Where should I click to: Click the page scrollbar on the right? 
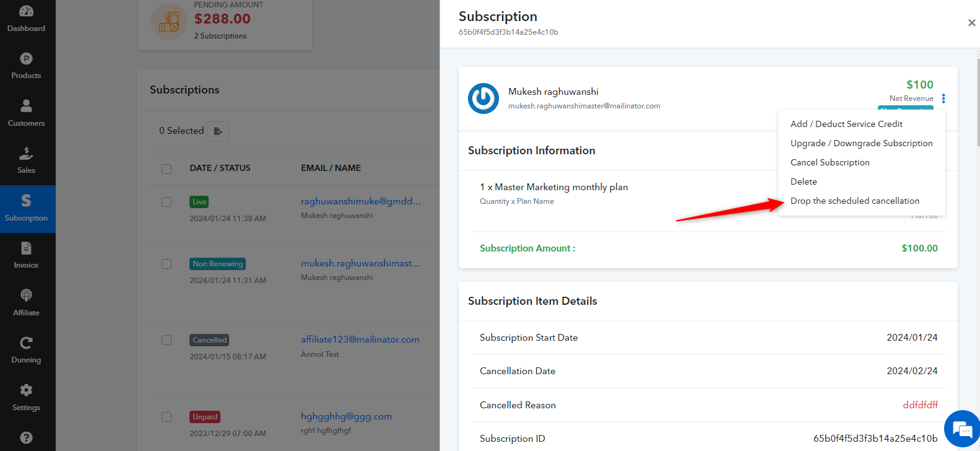(x=978, y=102)
